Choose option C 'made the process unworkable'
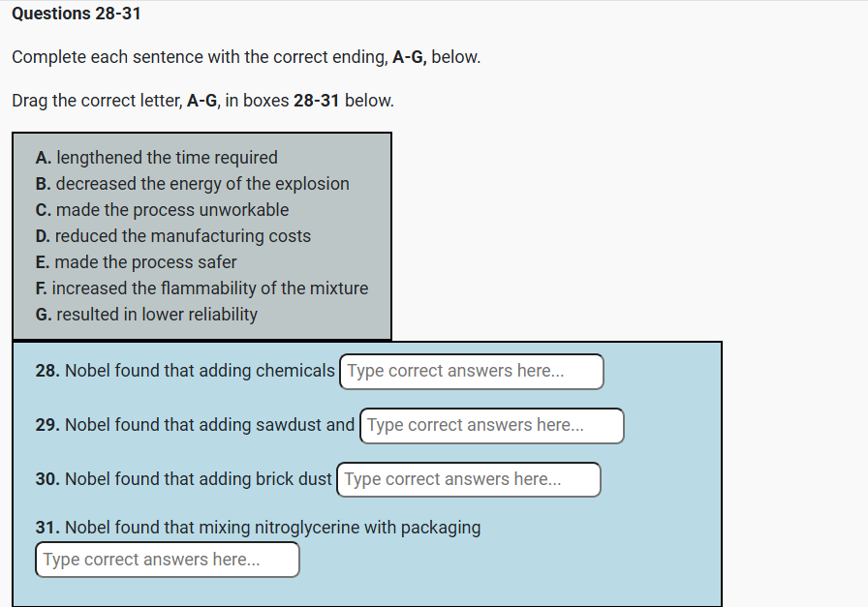This screenshot has height=607, width=868. (162, 210)
